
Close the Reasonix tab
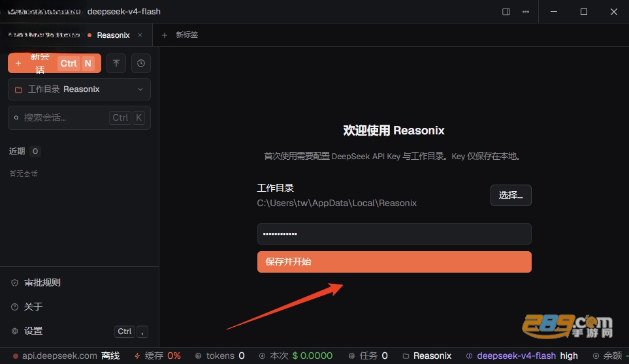[140, 35]
